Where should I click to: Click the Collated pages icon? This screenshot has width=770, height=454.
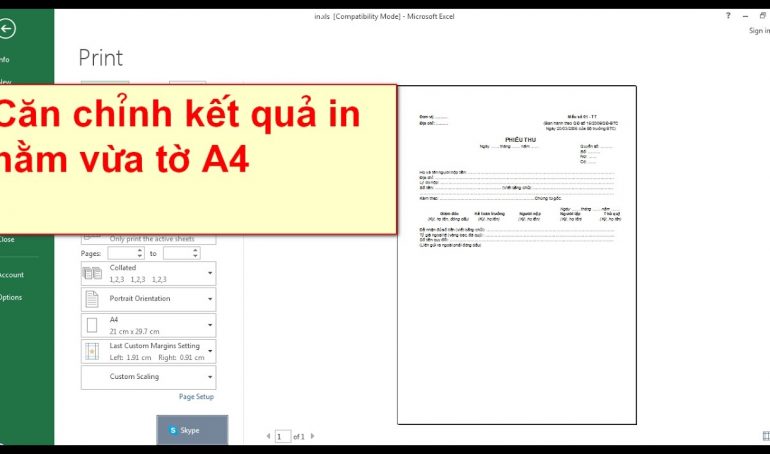(92, 274)
